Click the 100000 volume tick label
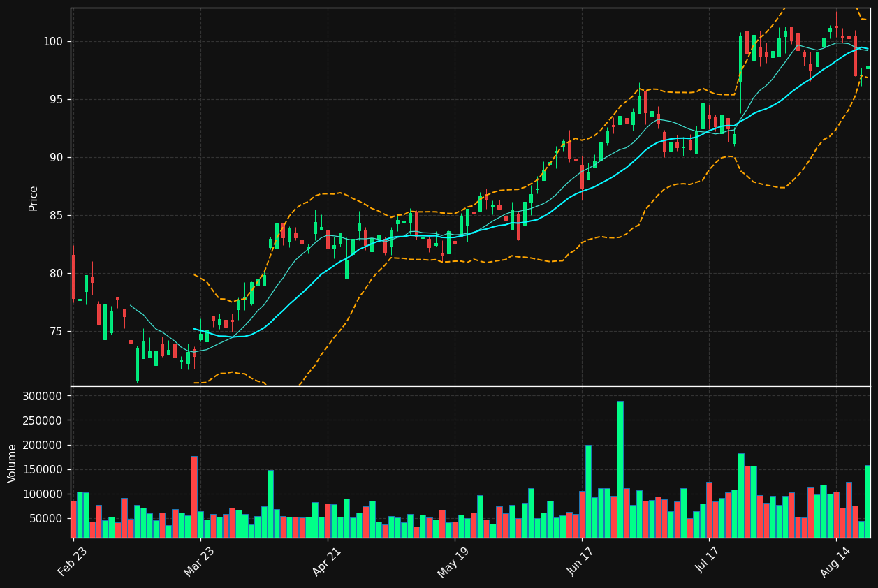 point(43,494)
